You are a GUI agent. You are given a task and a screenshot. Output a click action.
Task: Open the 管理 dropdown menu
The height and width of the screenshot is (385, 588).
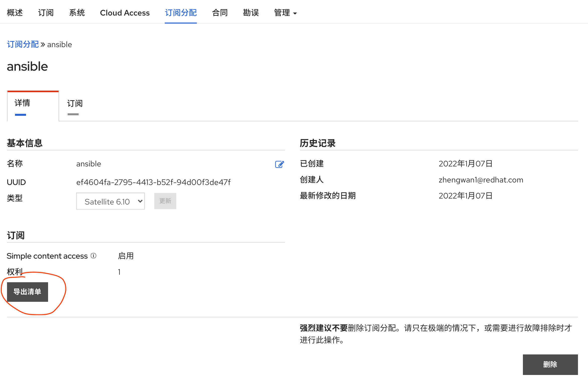tap(285, 13)
